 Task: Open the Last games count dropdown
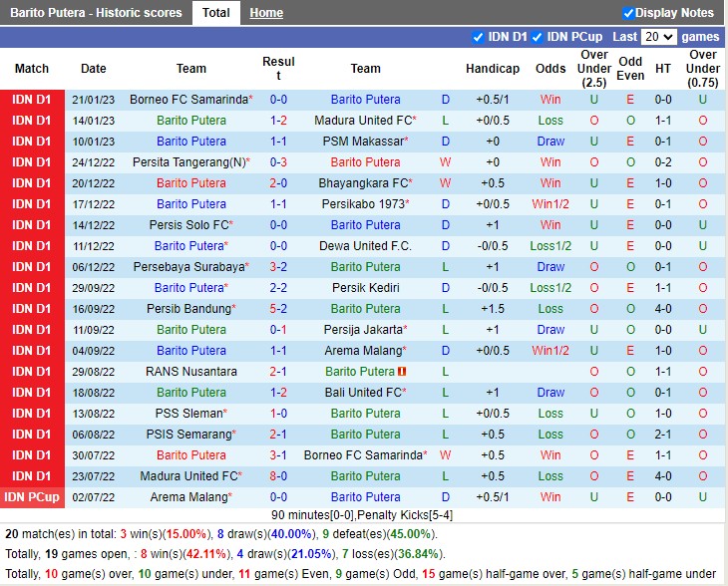click(x=658, y=37)
